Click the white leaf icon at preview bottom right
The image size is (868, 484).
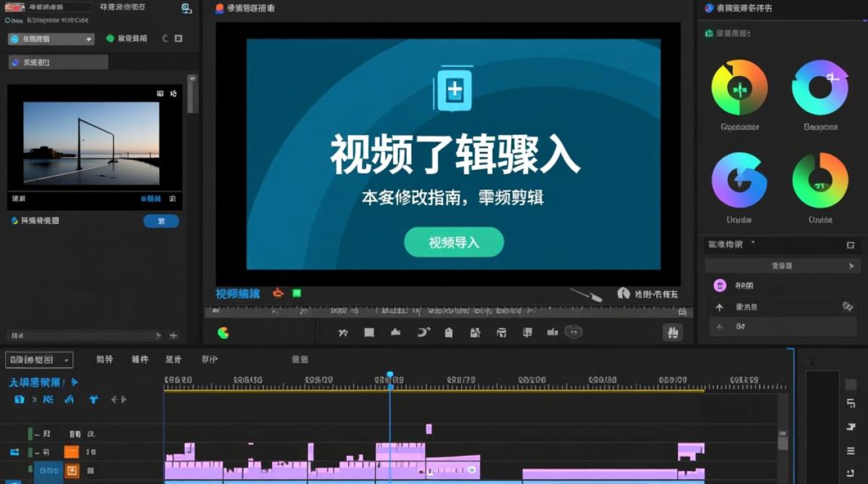coord(623,294)
